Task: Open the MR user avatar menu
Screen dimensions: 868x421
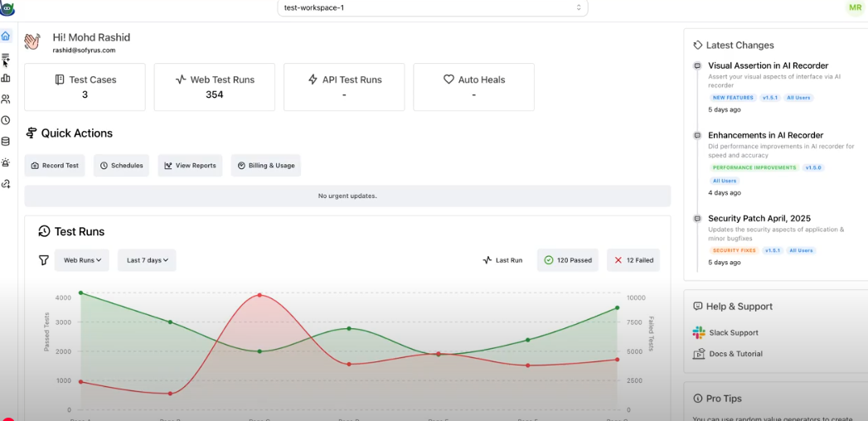Action: [854, 7]
